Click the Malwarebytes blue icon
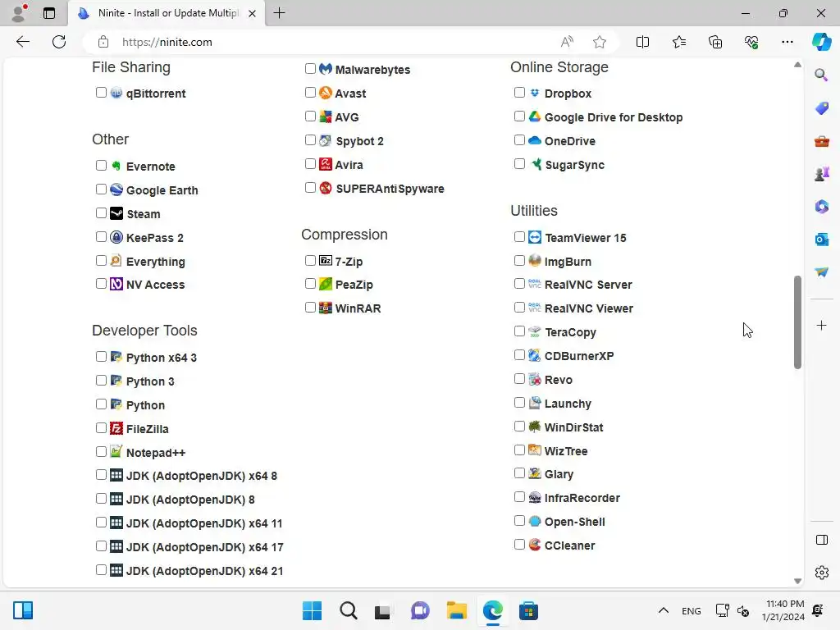The image size is (840, 630). (x=325, y=69)
